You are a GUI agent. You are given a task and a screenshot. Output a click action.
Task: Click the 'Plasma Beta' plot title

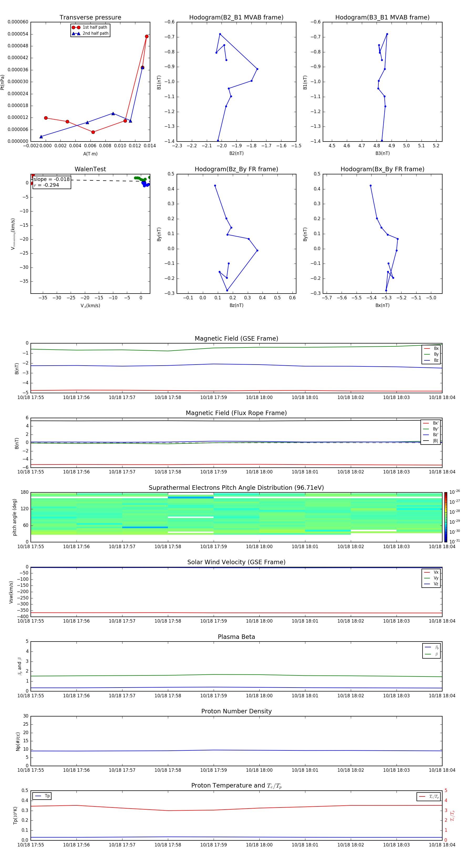click(236, 637)
